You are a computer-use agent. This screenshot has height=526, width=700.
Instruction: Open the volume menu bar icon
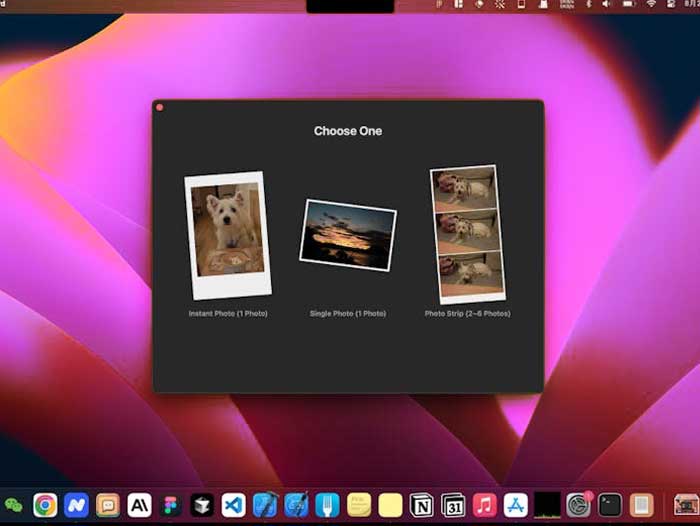coord(606,4)
